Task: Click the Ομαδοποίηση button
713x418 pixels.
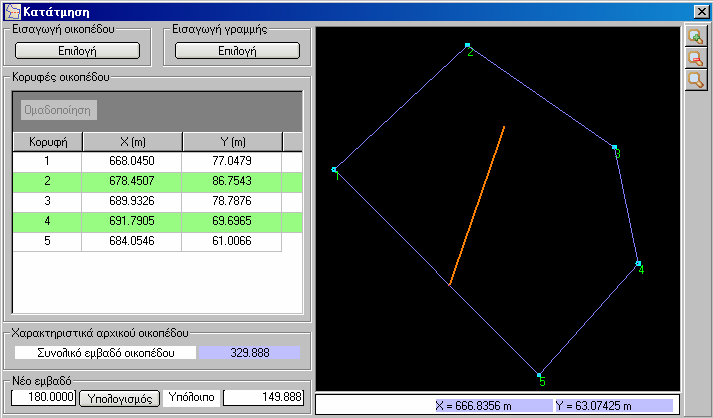Action: [59, 110]
